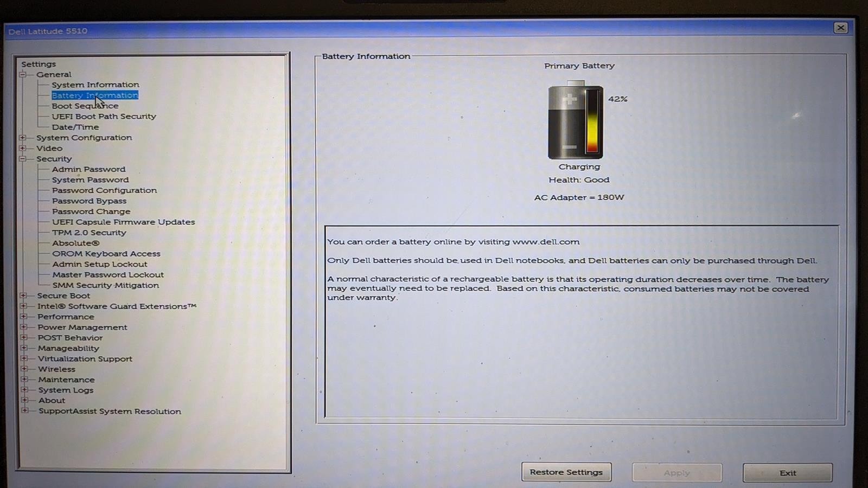Expand the Virtualization Support node
Viewport: 868px width, 488px height.
coord(24,358)
